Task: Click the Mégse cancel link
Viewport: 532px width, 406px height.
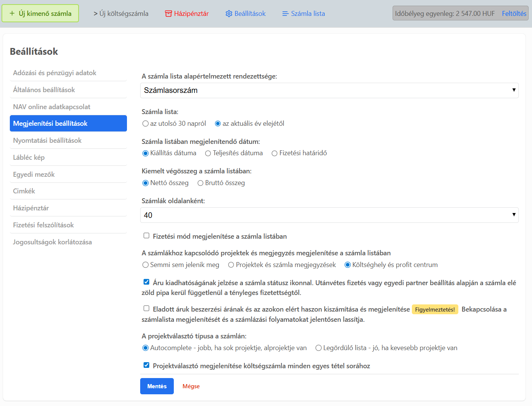Action: click(191, 386)
